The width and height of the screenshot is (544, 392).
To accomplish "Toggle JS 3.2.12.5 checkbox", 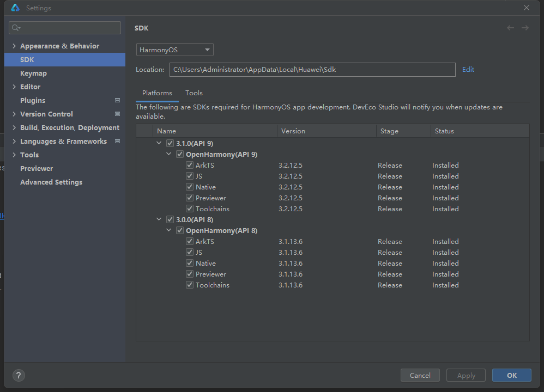I will coord(190,176).
